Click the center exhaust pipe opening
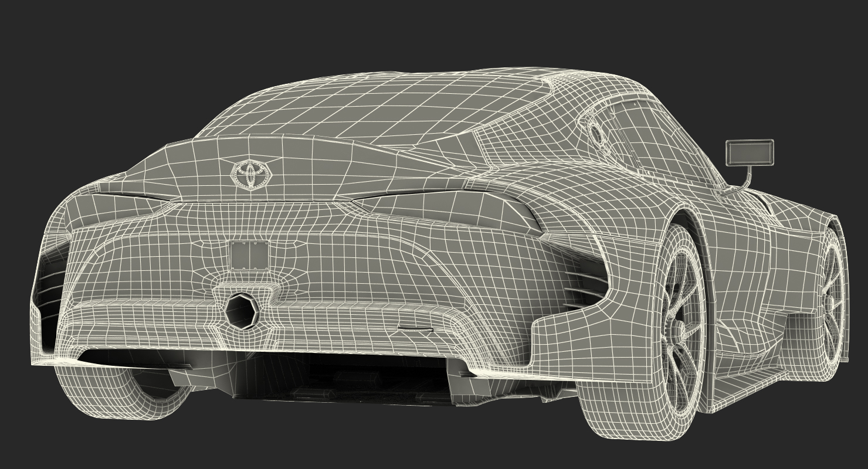This screenshot has width=868, height=469. (x=241, y=311)
